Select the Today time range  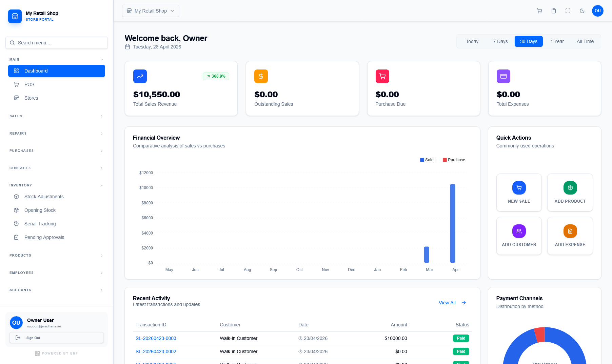(x=472, y=41)
